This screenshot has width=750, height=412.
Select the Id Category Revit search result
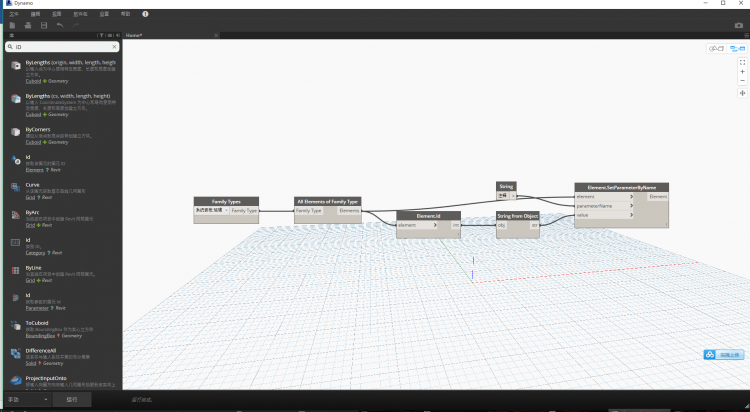click(63, 246)
